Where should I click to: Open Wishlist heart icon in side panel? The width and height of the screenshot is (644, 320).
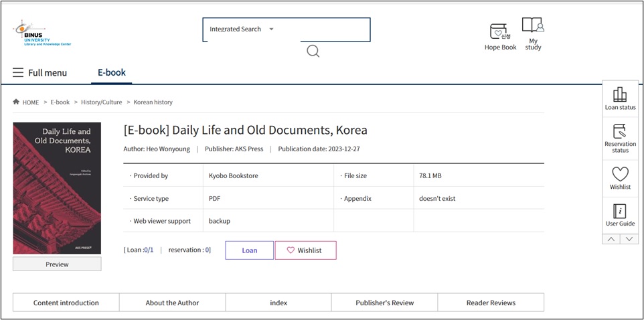coord(620,177)
